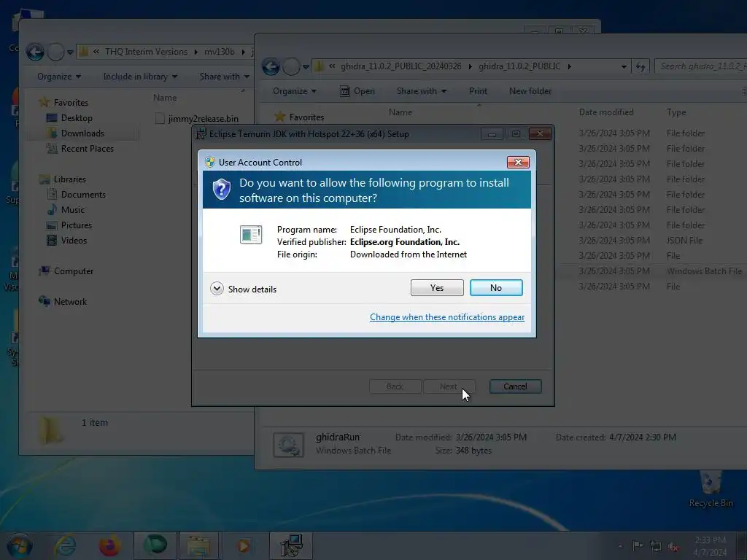Click Open in ghidra window toolbar
Viewport: 747px width, 560px height.
coord(357,91)
